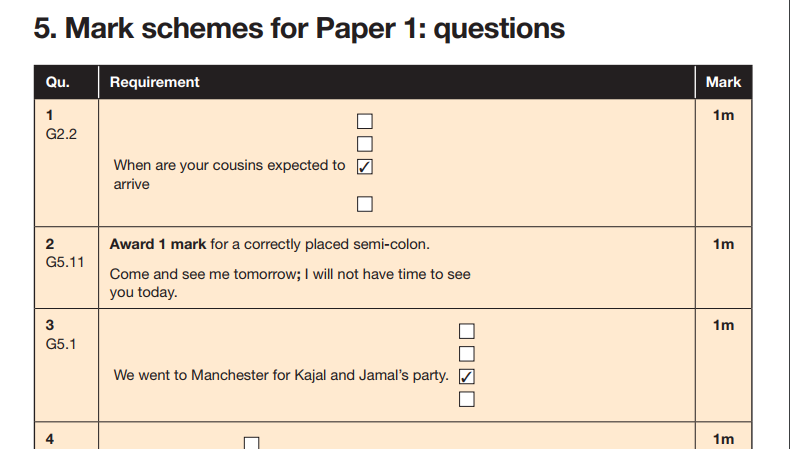The width and height of the screenshot is (790, 449).
Task: Click the ticked checkbox beside Kajal and Jamal's party
Action: pos(466,377)
